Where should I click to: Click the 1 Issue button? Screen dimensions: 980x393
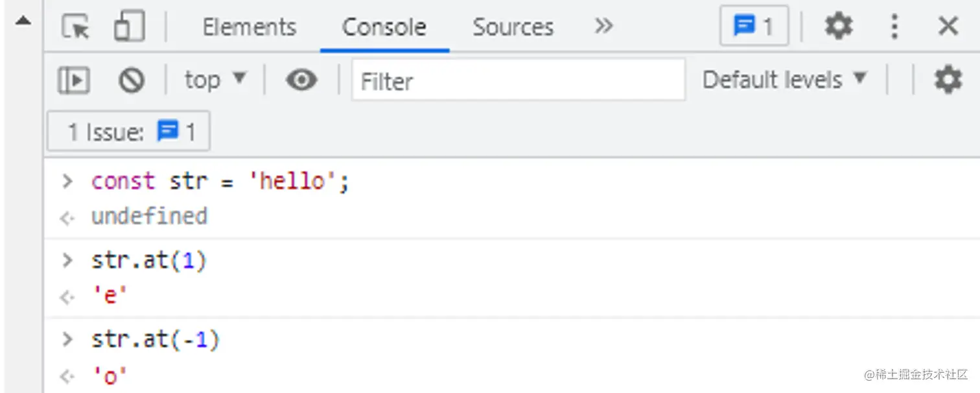pos(129,132)
